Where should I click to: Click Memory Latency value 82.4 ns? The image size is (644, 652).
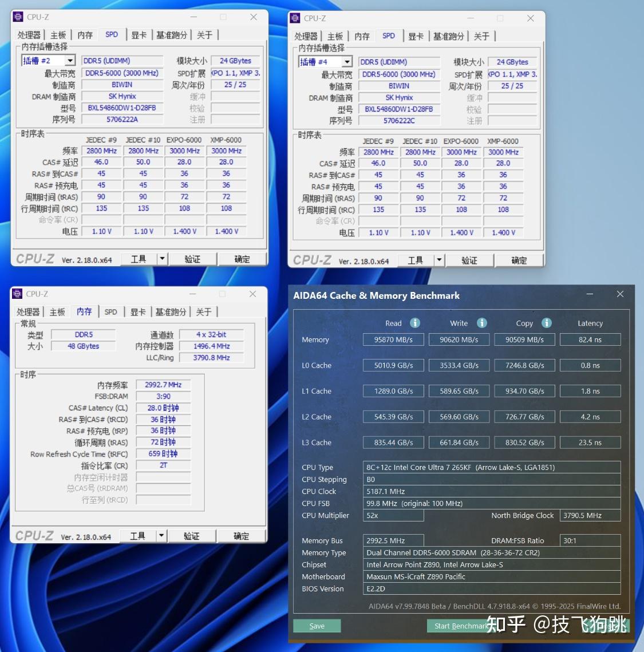tap(590, 339)
